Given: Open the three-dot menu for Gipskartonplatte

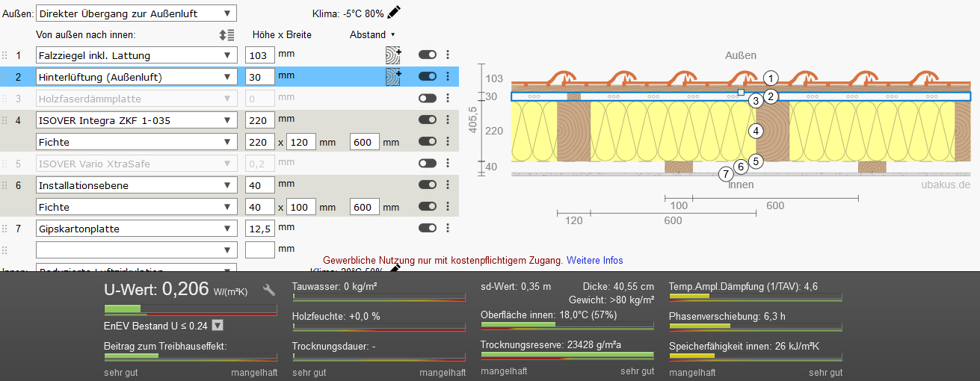Looking at the screenshot, I should (x=448, y=229).
